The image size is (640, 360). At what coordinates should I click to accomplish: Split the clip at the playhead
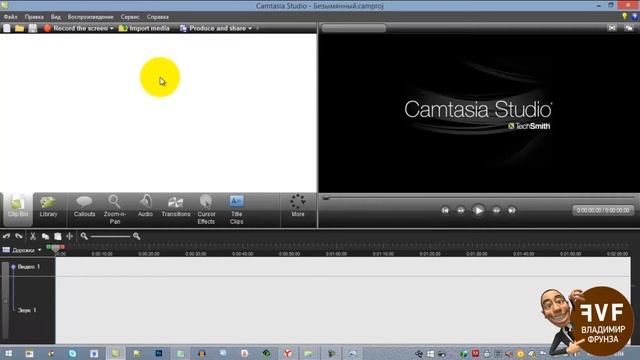(69, 236)
